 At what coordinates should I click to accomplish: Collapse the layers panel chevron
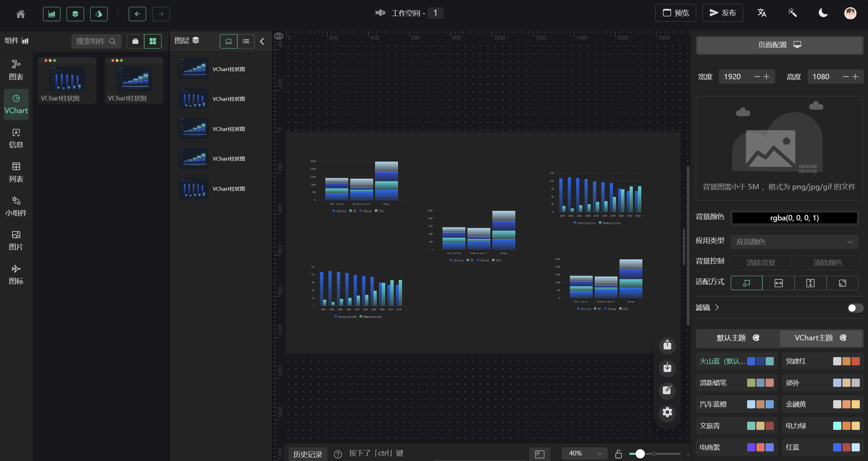pos(262,41)
